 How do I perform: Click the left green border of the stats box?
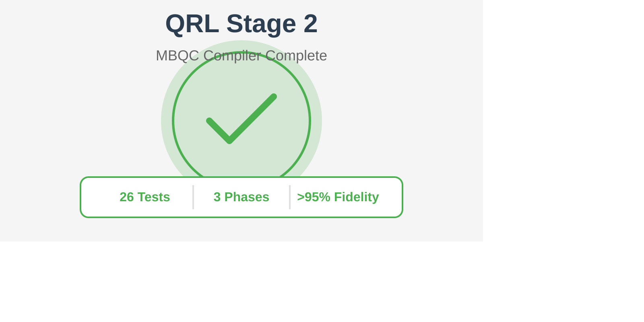pyautogui.click(x=80, y=197)
